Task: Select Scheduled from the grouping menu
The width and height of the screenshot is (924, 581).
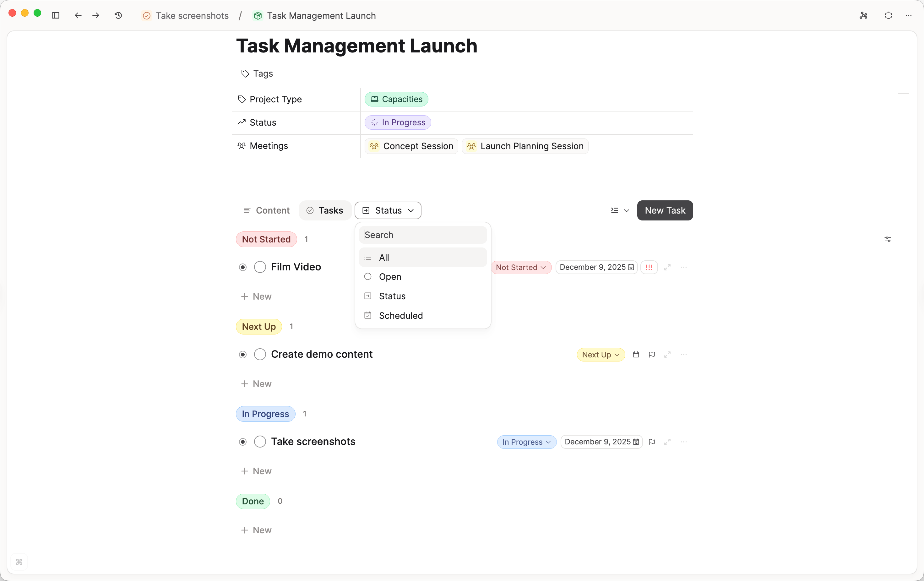Action: 401,315
